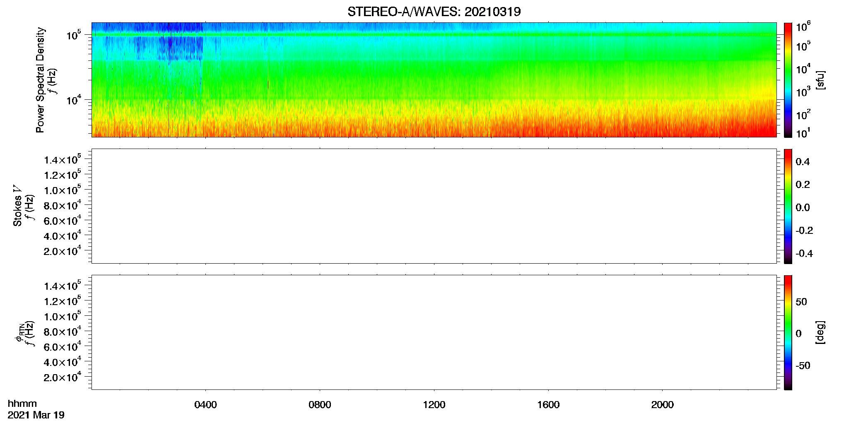Click the sfu power spectral colorbar
868x447 pixels.
[x=788, y=80]
